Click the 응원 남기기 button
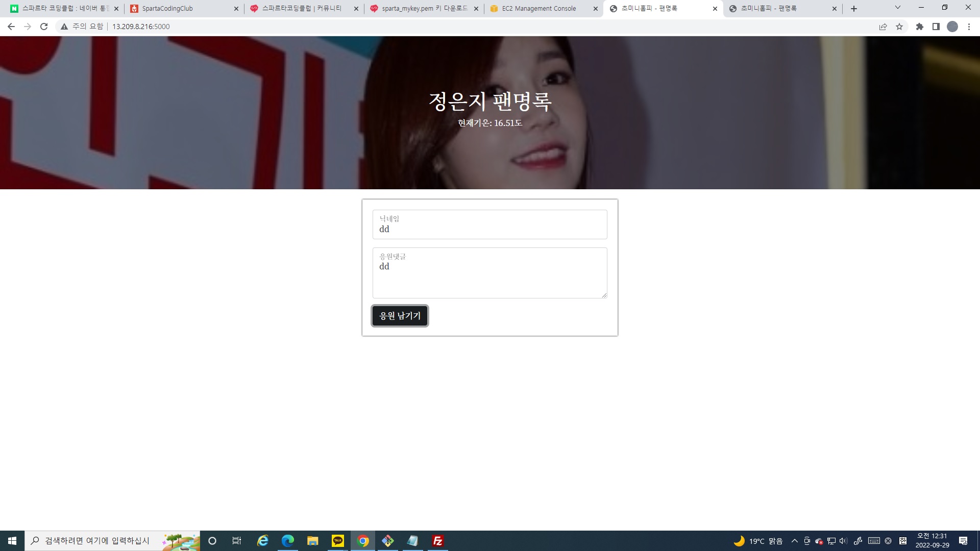The width and height of the screenshot is (980, 551). point(400,316)
